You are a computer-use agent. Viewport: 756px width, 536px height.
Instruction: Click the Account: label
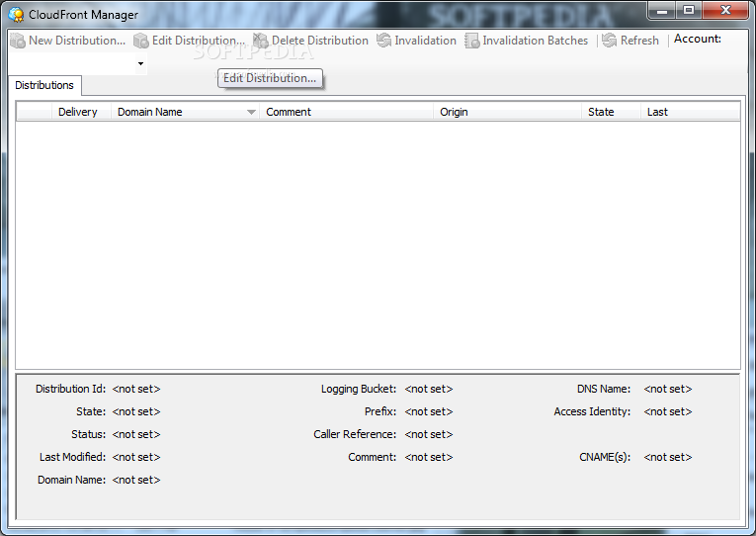pyautogui.click(x=697, y=39)
